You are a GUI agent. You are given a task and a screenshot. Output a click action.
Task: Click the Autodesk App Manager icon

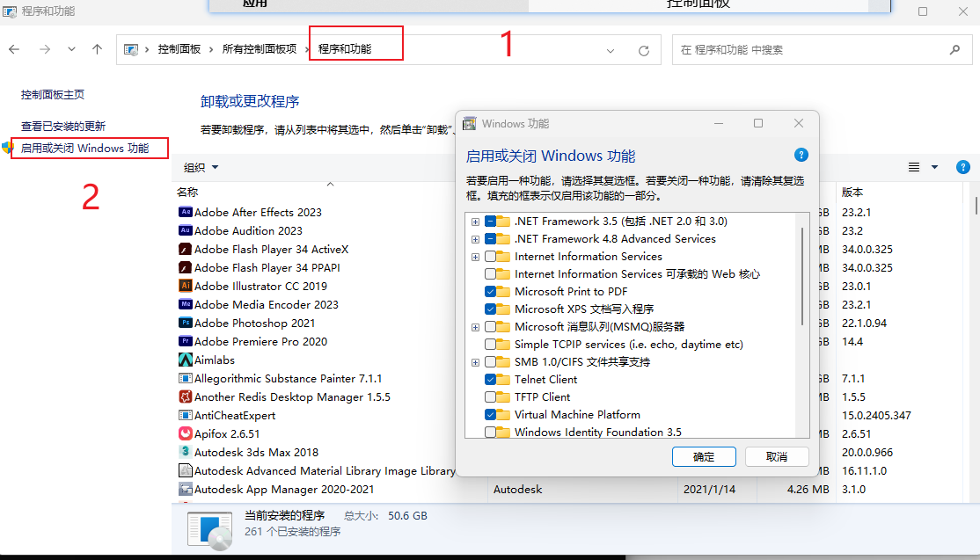(x=185, y=490)
